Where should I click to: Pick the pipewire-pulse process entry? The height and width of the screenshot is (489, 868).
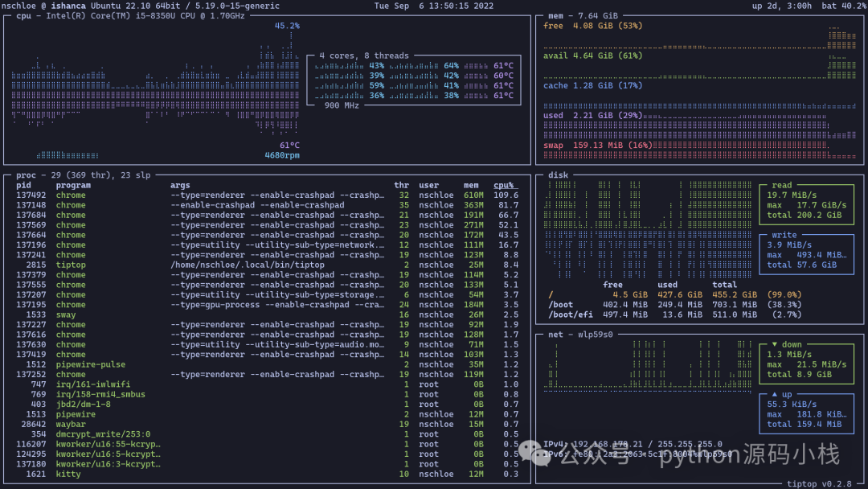(90, 364)
